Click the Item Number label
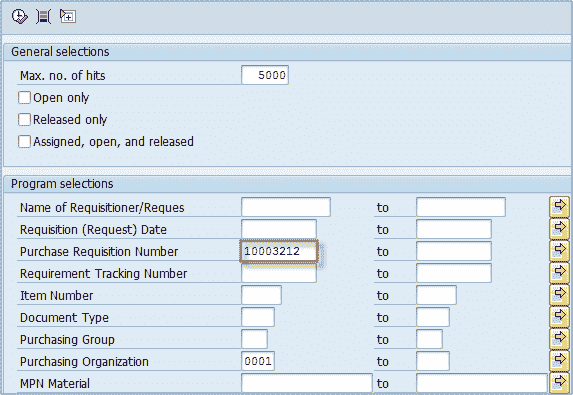Image resolution: width=573 pixels, height=395 pixels. coord(57,295)
